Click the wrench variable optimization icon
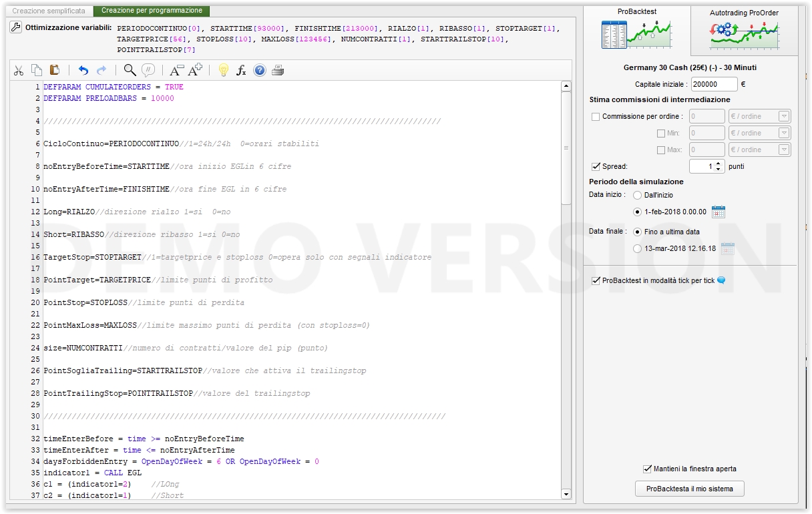The height and width of the screenshot is (514, 812). pyautogui.click(x=16, y=27)
